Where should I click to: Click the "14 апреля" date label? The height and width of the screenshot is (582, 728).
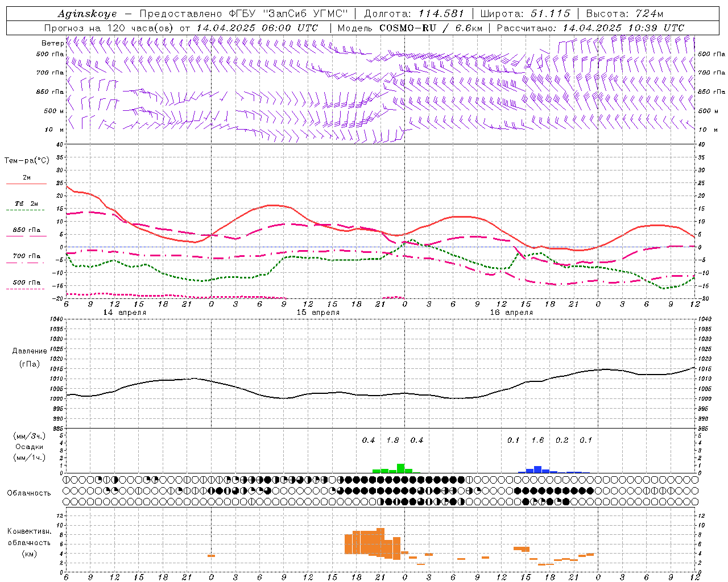pyautogui.click(x=125, y=313)
